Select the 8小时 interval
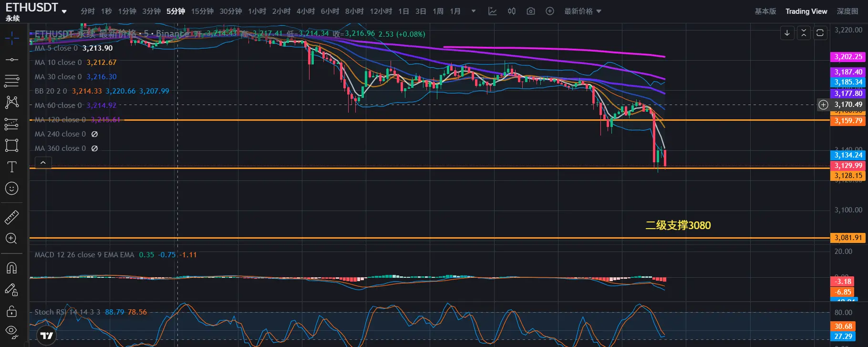The image size is (868, 347). click(354, 11)
